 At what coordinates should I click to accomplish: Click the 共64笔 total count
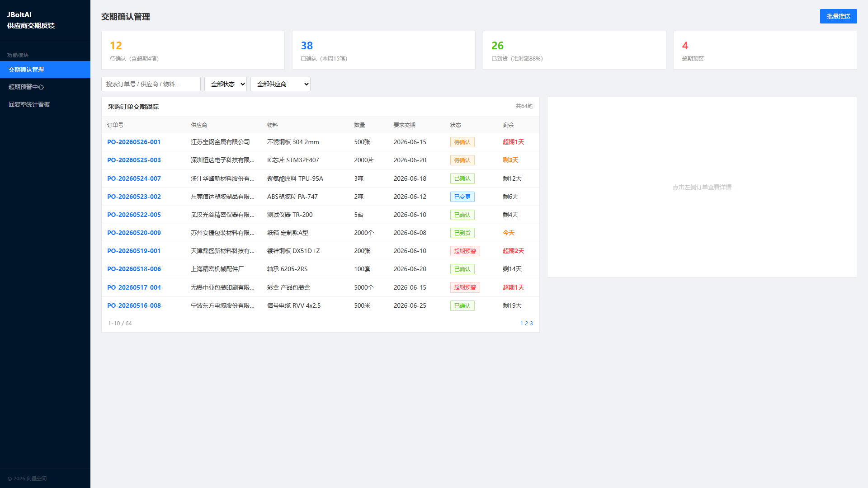[524, 106]
